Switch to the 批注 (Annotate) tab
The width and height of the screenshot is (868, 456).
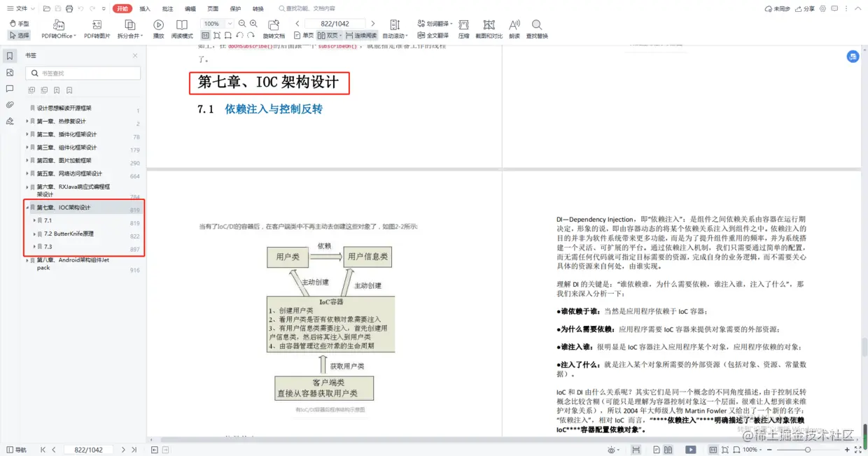point(167,8)
